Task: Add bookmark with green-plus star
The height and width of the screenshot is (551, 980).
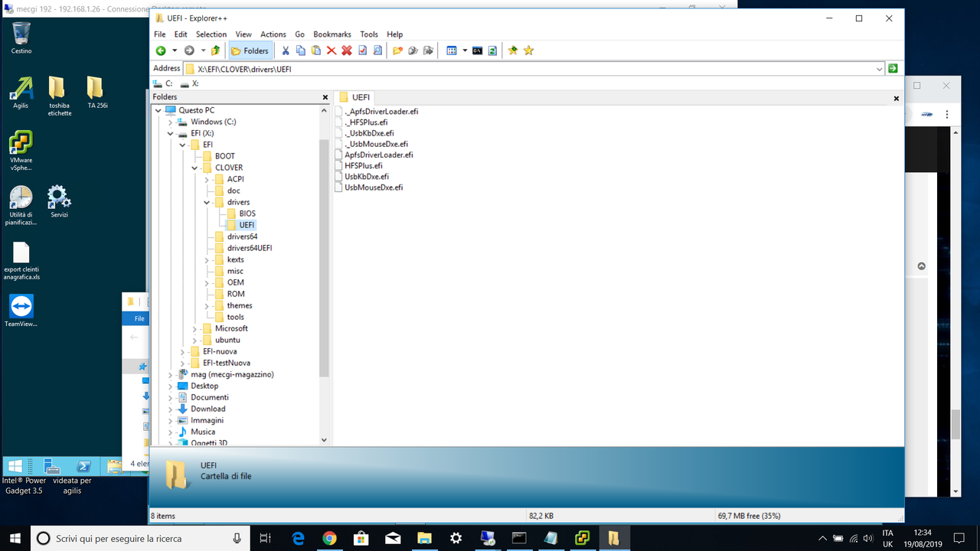Action: (513, 51)
